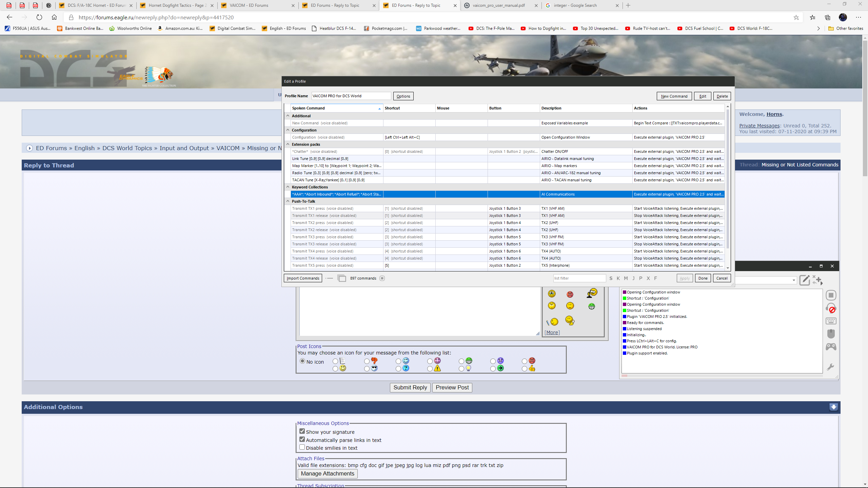Viewport: 868px width, 488px height.
Task: Switch to VAICOM - ED Forums tab
Action: pyautogui.click(x=258, y=5)
